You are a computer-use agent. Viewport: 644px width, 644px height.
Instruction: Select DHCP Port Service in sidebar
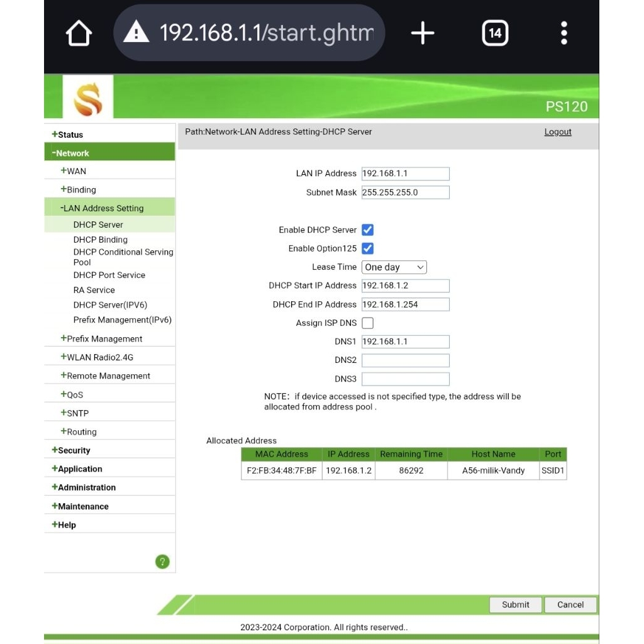pyautogui.click(x=109, y=275)
